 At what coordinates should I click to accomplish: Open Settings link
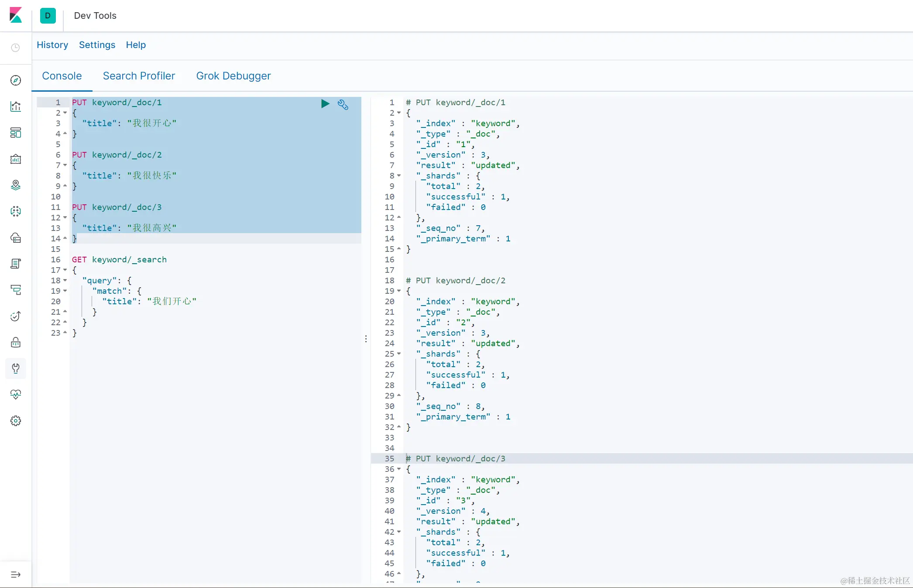(x=97, y=45)
